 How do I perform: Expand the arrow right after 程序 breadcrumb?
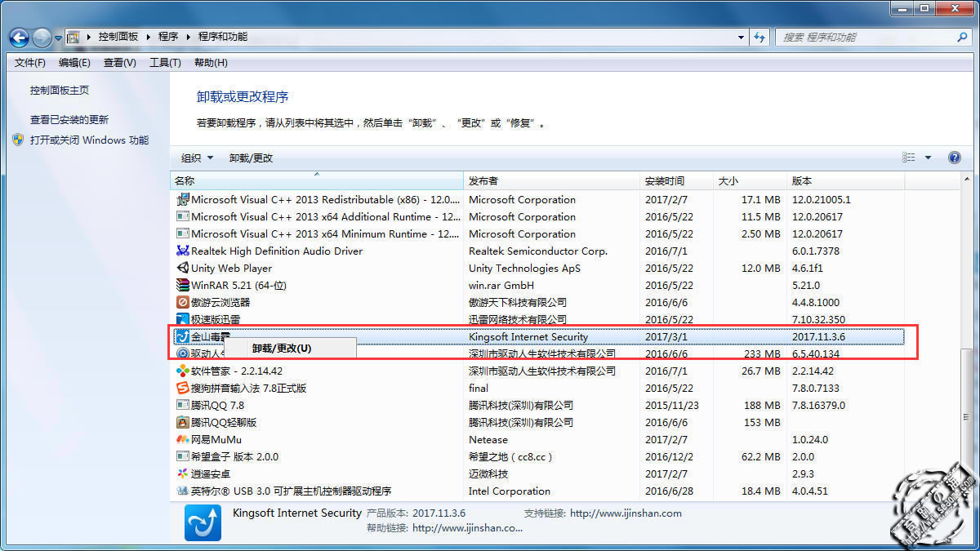coord(188,37)
